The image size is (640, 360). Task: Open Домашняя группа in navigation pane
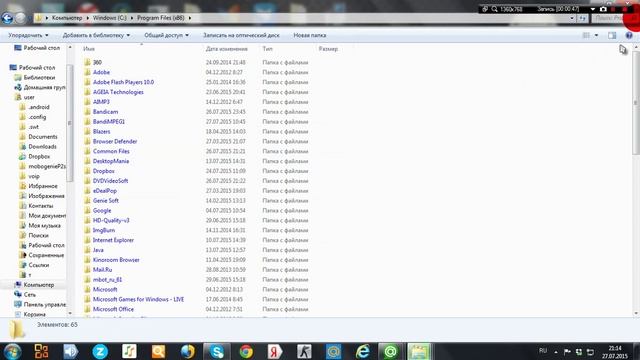click(x=44, y=87)
